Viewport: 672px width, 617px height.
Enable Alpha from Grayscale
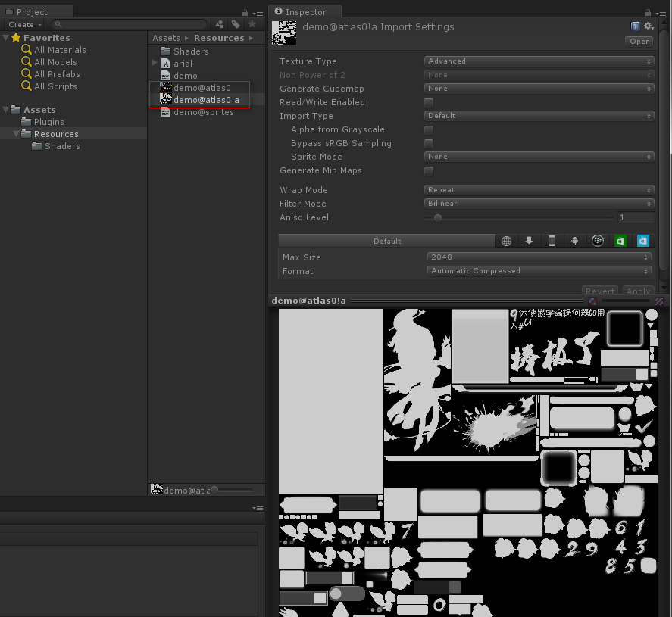click(x=429, y=129)
